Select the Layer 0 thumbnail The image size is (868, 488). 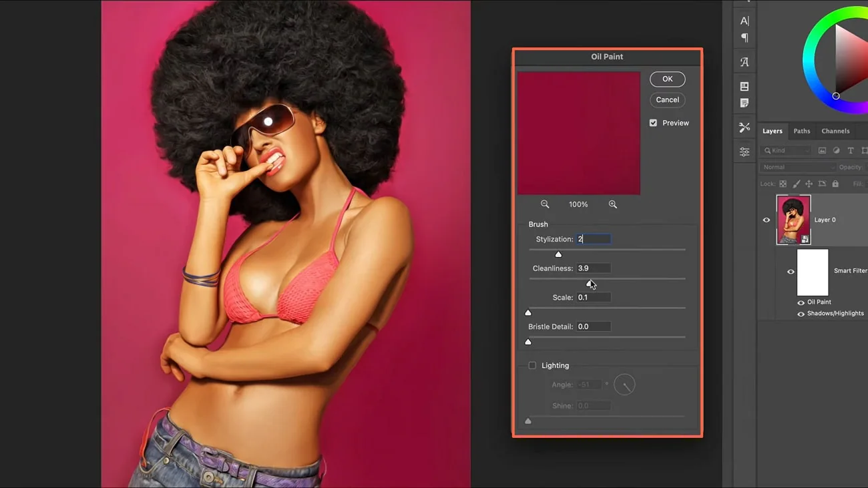pos(793,220)
